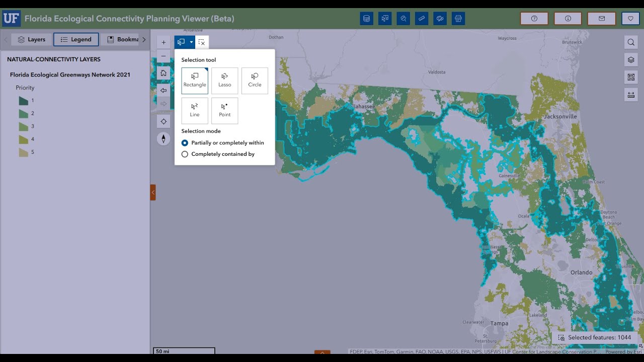The height and width of the screenshot is (362, 644).
Task: Open the basemap gallery grid icon
Action: [x=631, y=77]
